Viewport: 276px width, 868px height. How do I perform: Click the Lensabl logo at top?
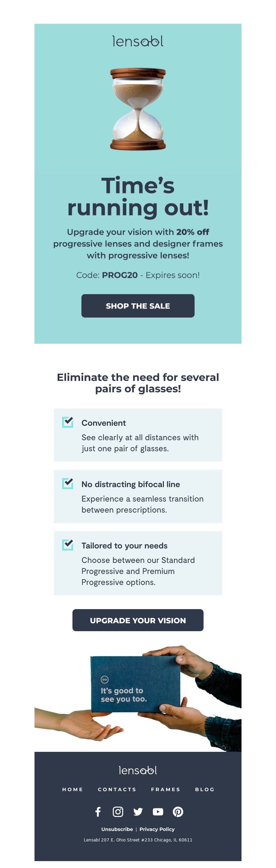pyautogui.click(x=138, y=41)
